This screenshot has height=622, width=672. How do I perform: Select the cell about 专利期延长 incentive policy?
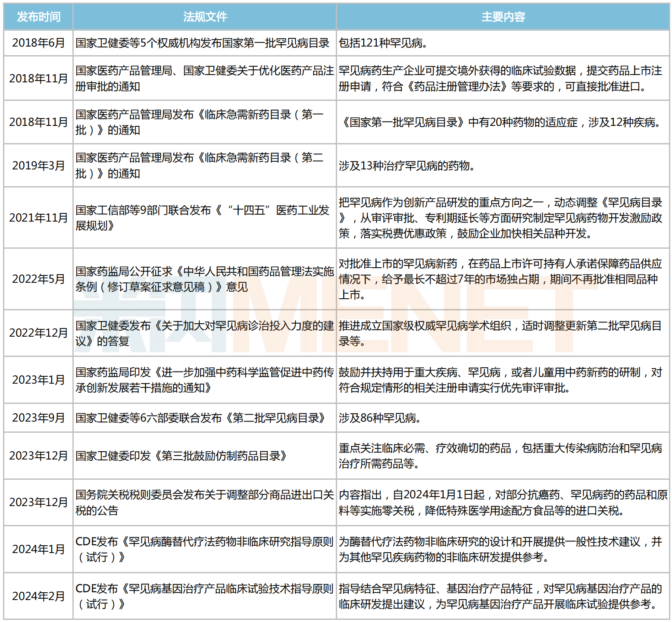coord(503,218)
